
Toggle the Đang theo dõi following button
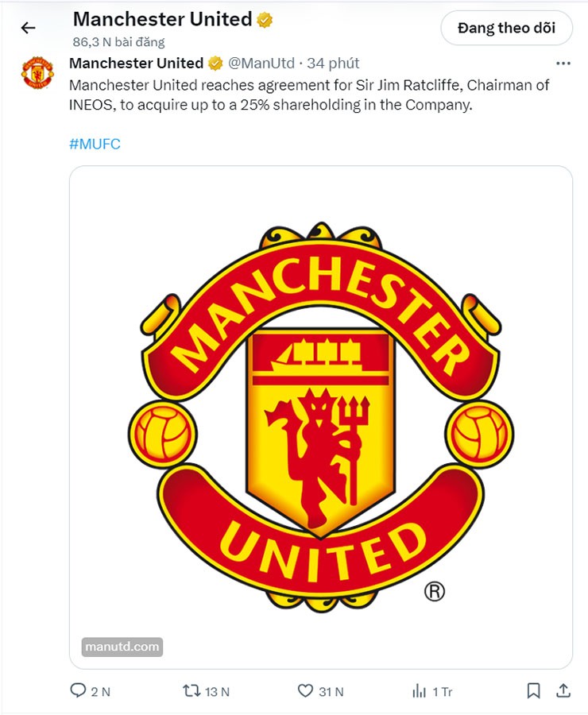[x=506, y=29]
